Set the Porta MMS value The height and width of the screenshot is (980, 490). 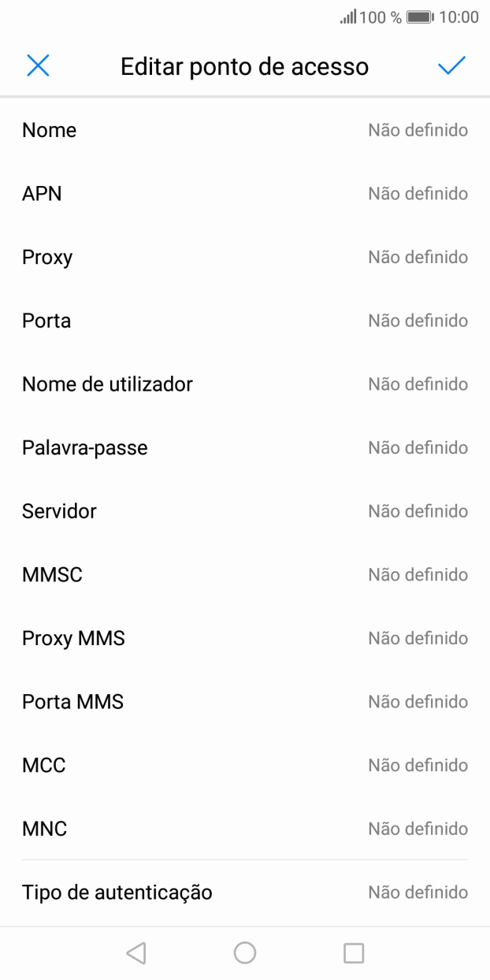(245, 702)
